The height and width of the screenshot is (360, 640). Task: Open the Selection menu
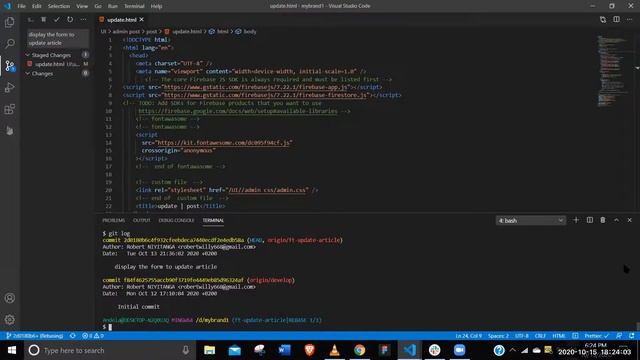click(x=59, y=6)
